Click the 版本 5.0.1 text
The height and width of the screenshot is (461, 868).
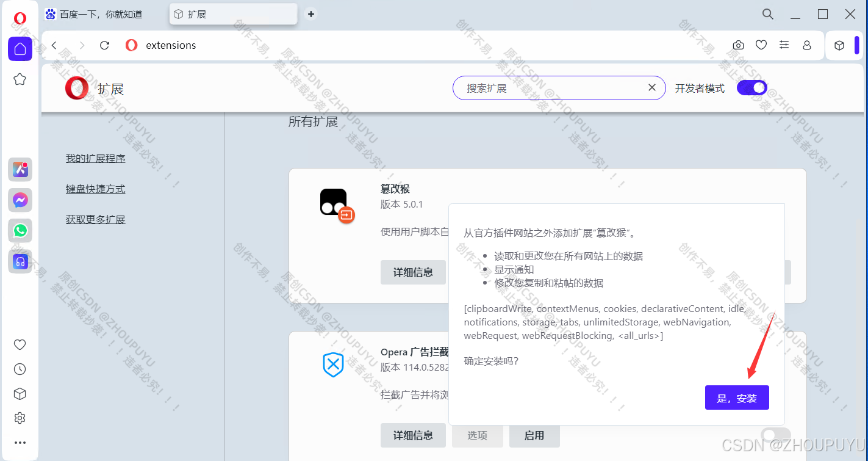click(402, 205)
